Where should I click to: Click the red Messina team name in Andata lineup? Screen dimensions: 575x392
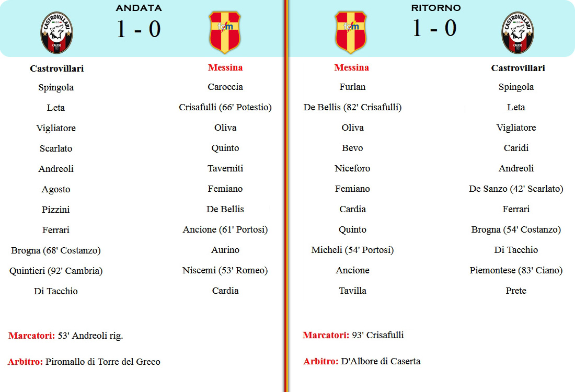click(x=225, y=67)
